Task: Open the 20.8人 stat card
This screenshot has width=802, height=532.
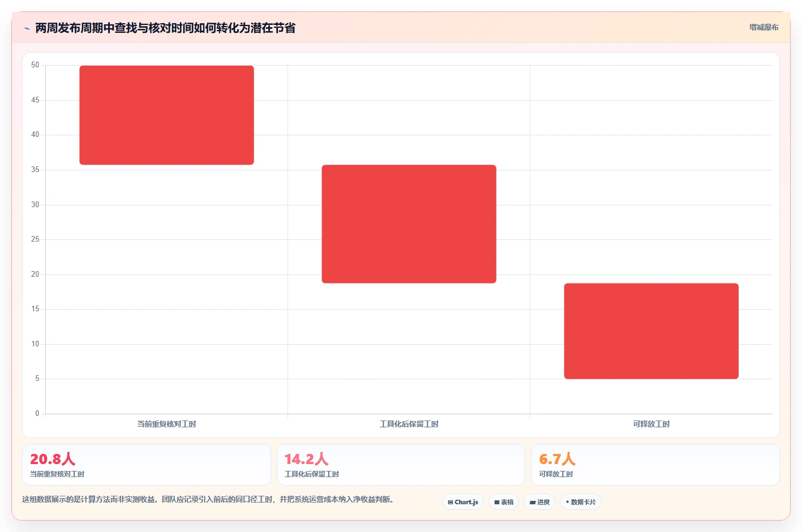Action: tap(147, 465)
